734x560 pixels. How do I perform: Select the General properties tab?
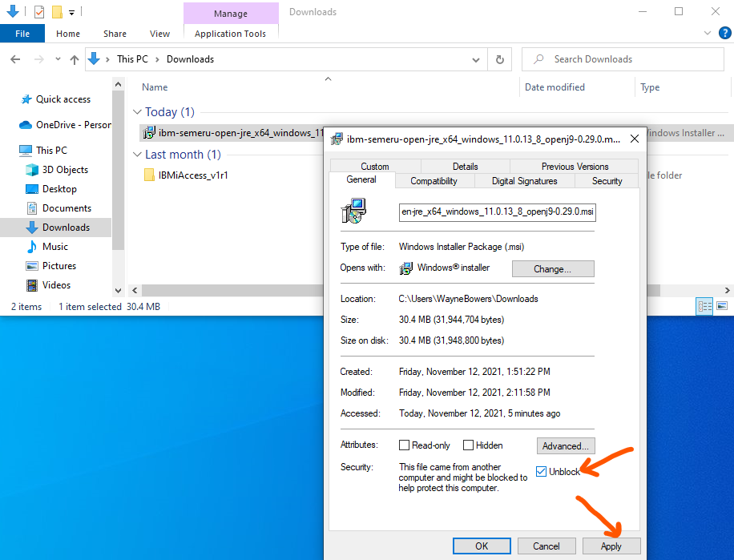click(361, 179)
